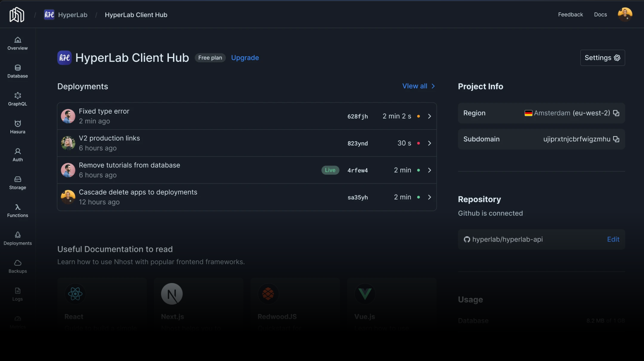Click author avatar of Fixed type error
The width and height of the screenshot is (644, 361).
coord(68,116)
